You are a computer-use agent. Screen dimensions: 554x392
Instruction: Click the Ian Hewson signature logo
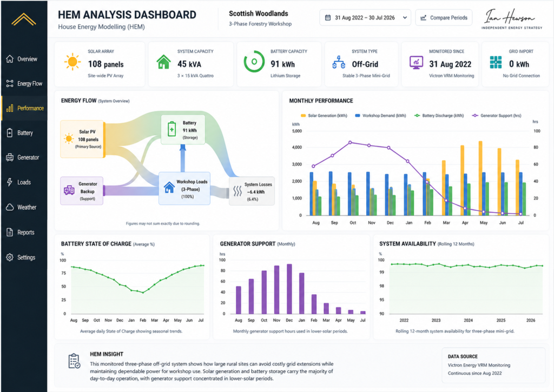pos(511,19)
